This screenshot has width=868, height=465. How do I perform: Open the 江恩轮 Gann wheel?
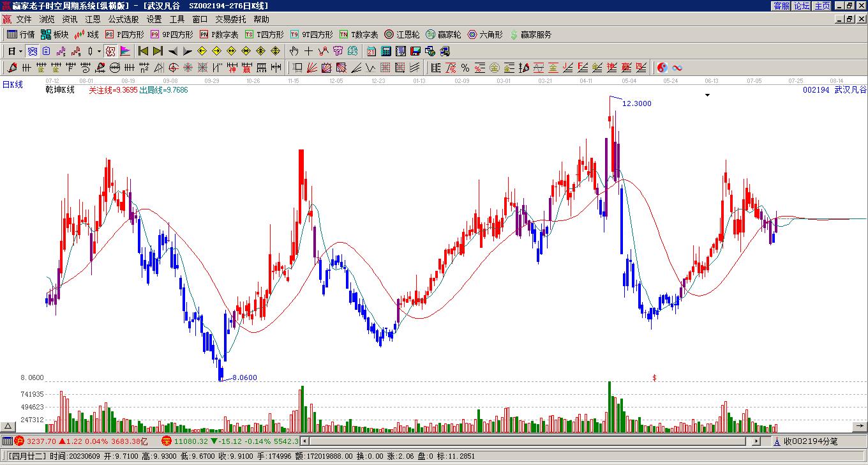pos(402,34)
